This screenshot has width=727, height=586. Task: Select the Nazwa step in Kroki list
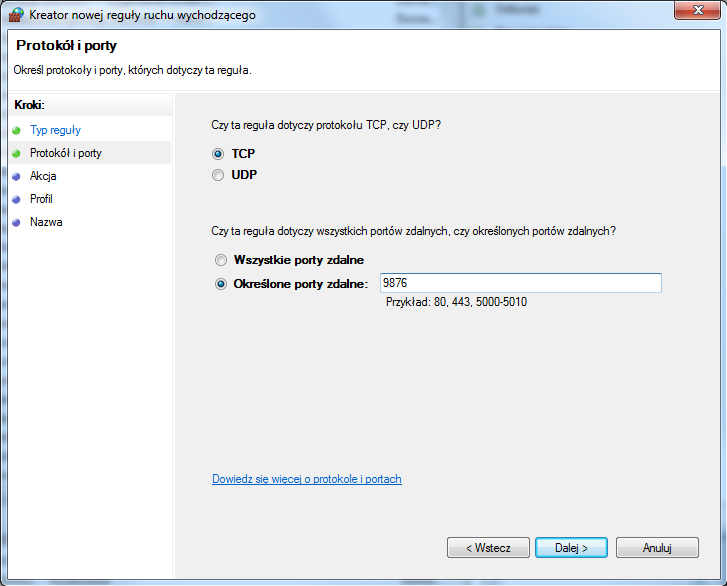pyautogui.click(x=46, y=222)
